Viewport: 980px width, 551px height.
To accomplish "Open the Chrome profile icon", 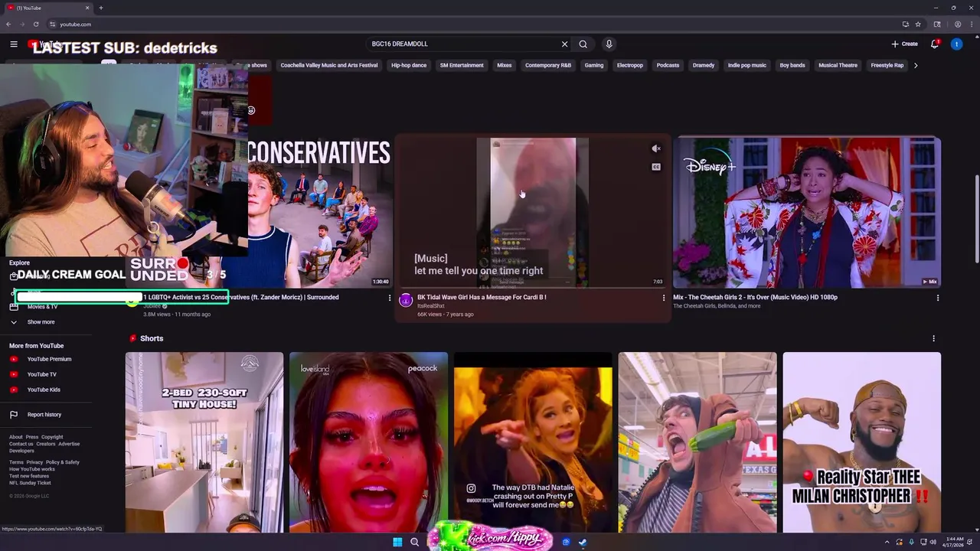I will 957,24.
